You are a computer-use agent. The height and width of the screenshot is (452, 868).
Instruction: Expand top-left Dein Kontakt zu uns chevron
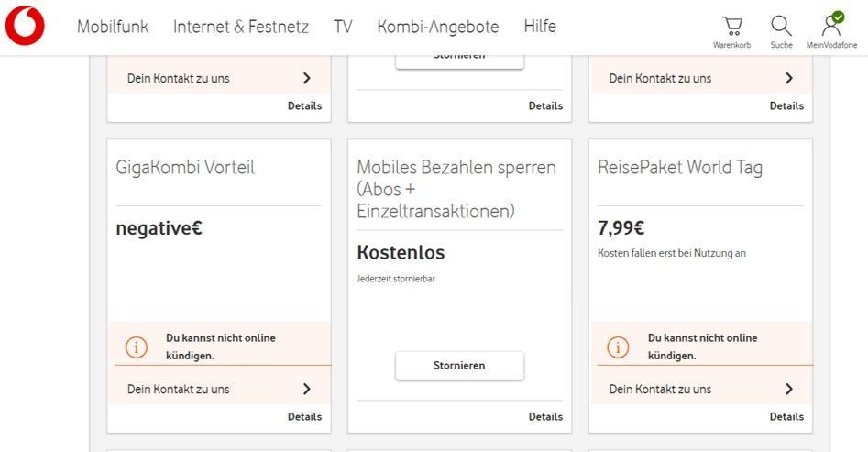pyautogui.click(x=307, y=79)
